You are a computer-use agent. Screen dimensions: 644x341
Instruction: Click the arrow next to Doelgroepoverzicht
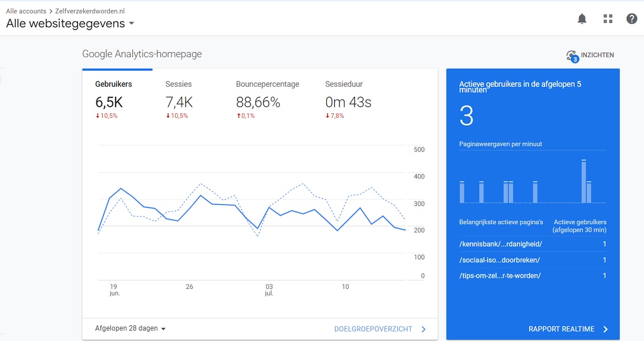point(423,329)
